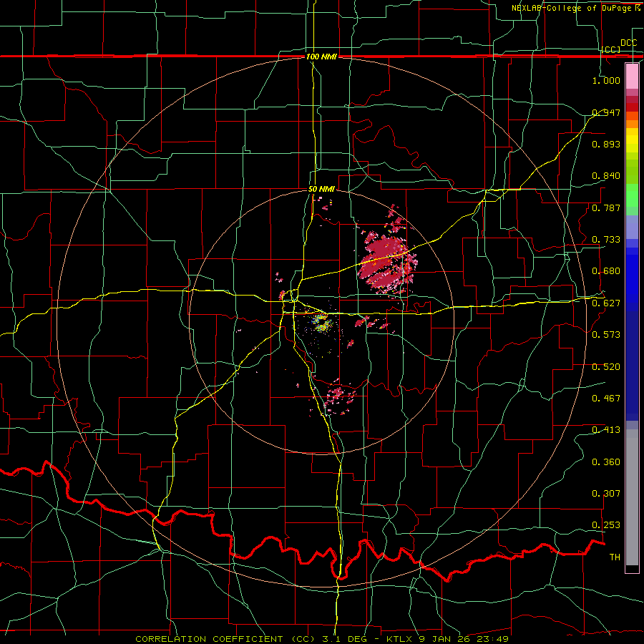Click the DCC label above the scale
The height and width of the screenshot is (644, 644).
pyautogui.click(x=628, y=43)
